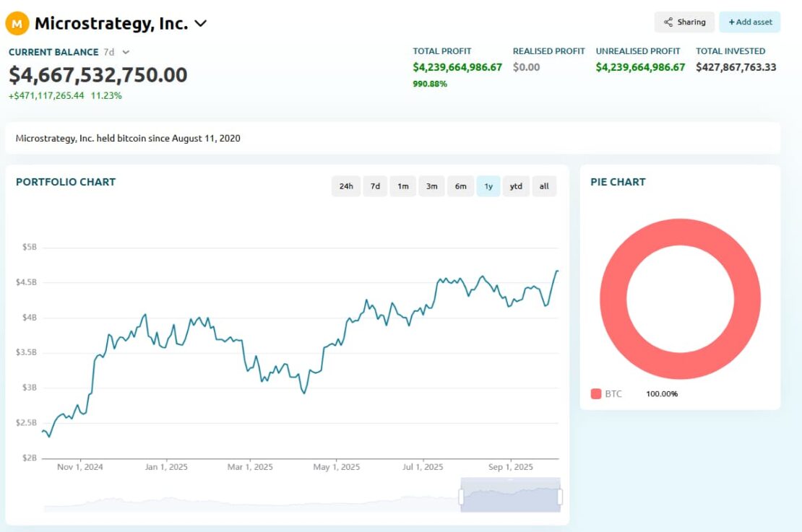Click the left range slider handle
Image resolution: width=802 pixels, height=532 pixels.
(461, 497)
